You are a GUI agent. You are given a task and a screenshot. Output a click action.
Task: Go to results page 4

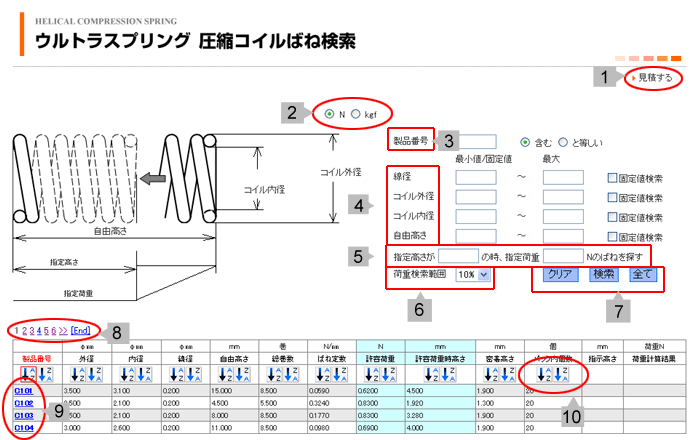(x=39, y=331)
